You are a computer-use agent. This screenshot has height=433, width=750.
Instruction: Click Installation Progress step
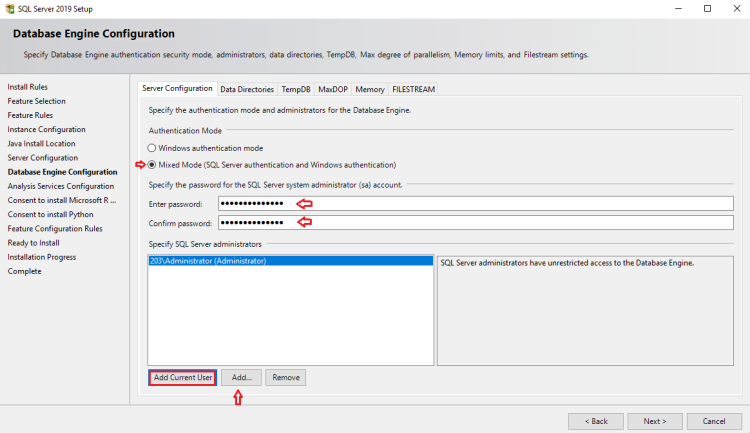(42, 257)
